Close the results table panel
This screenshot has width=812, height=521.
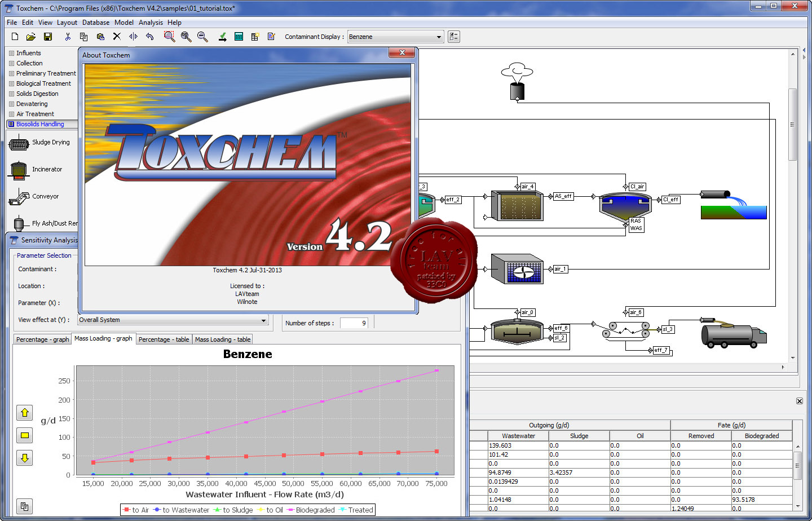click(799, 401)
